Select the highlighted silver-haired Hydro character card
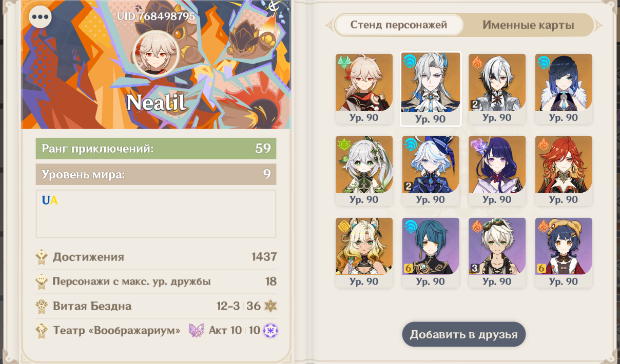620x364 pixels. pos(431,89)
